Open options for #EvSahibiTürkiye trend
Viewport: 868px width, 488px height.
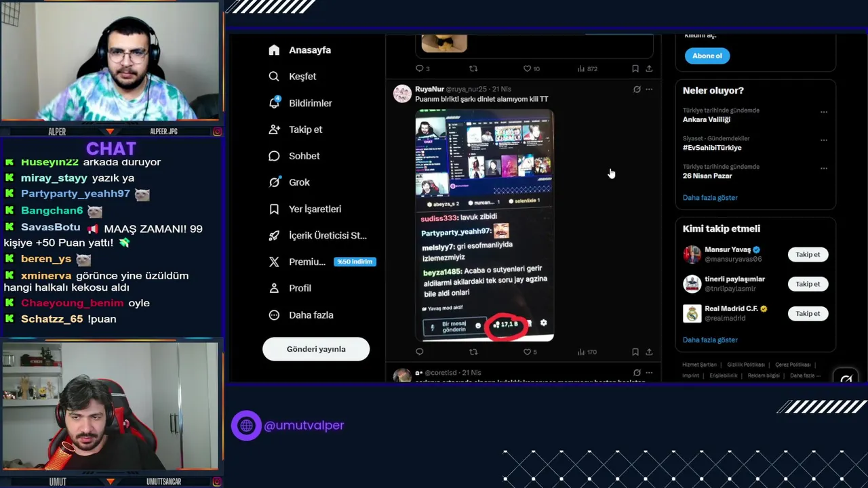824,140
